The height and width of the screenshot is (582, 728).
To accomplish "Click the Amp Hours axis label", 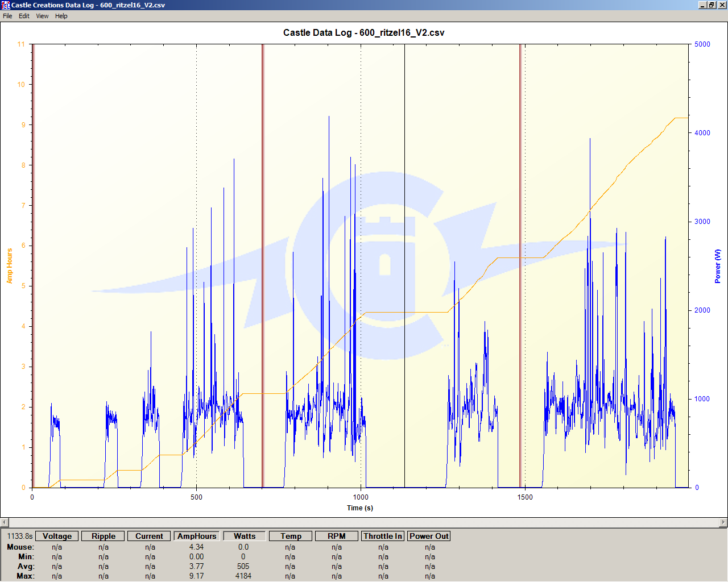I will pyautogui.click(x=9, y=266).
